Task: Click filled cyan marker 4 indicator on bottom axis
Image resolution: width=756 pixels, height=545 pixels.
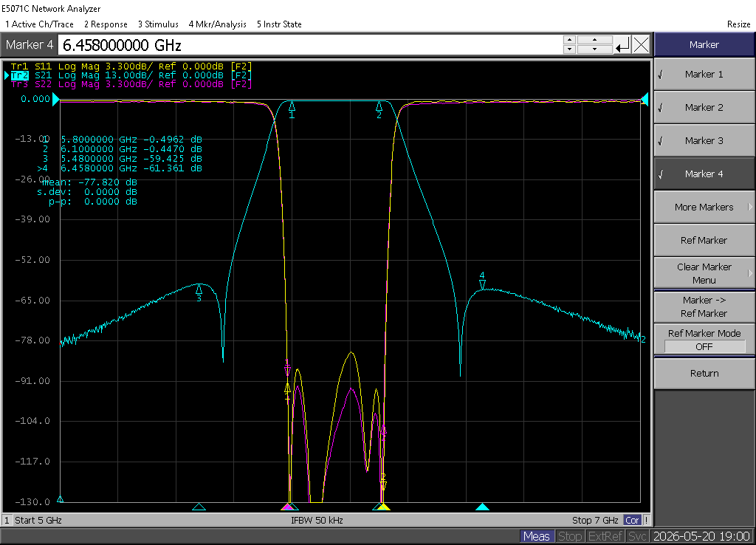Action: (x=482, y=507)
